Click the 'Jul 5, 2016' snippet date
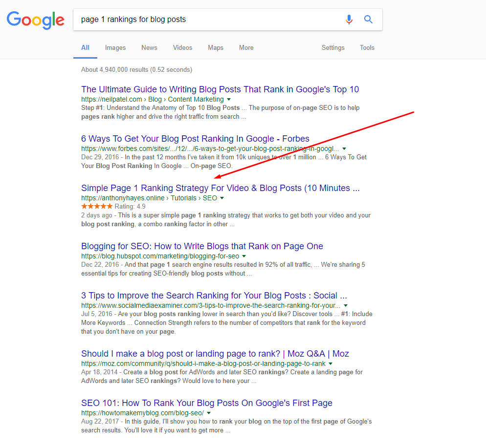This screenshot has width=486, height=448. pos(97,314)
